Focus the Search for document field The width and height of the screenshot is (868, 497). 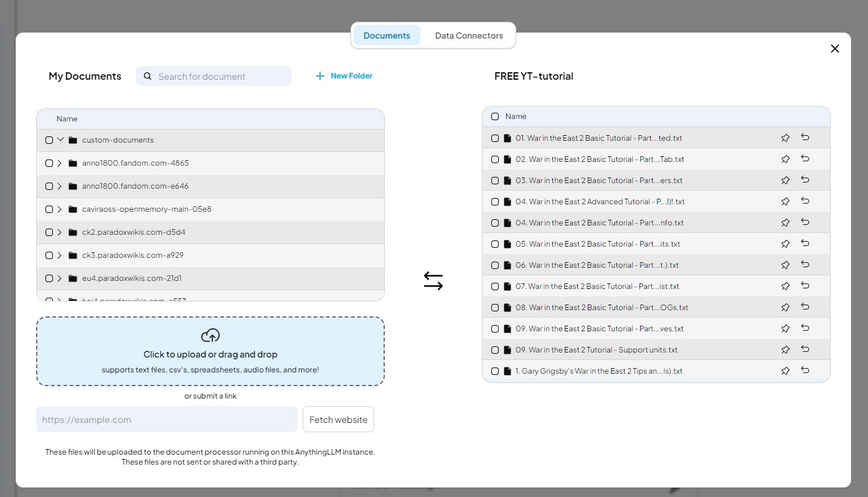click(214, 76)
